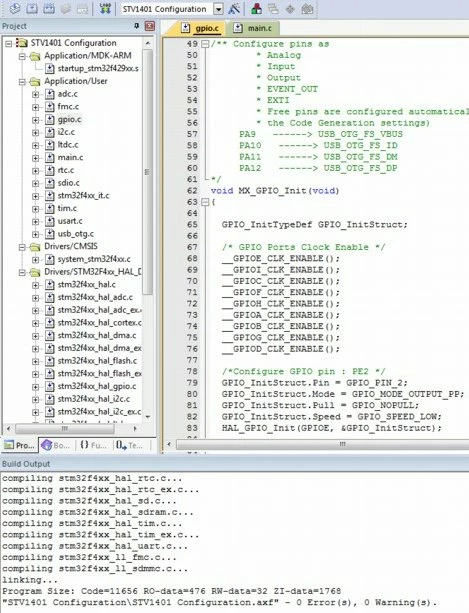Select the Project bottom panel tab
Screen dimensions: 469x613
coord(20,445)
